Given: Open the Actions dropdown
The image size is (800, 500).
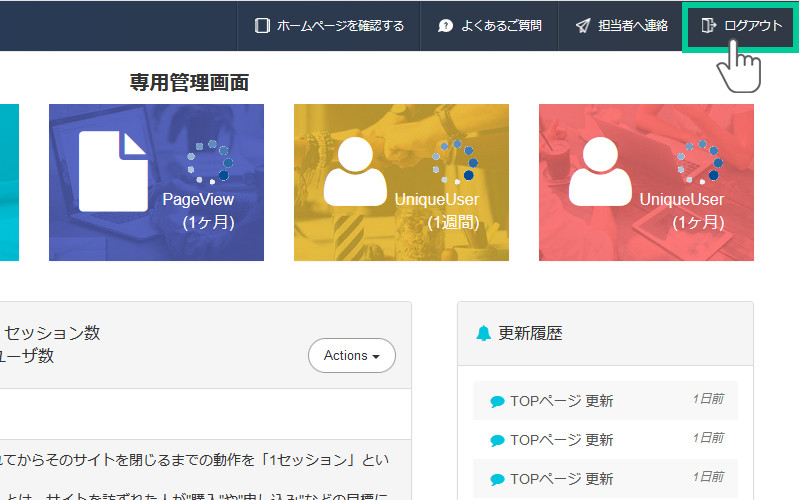Looking at the screenshot, I should pyautogui.click(x=352, y=355).
